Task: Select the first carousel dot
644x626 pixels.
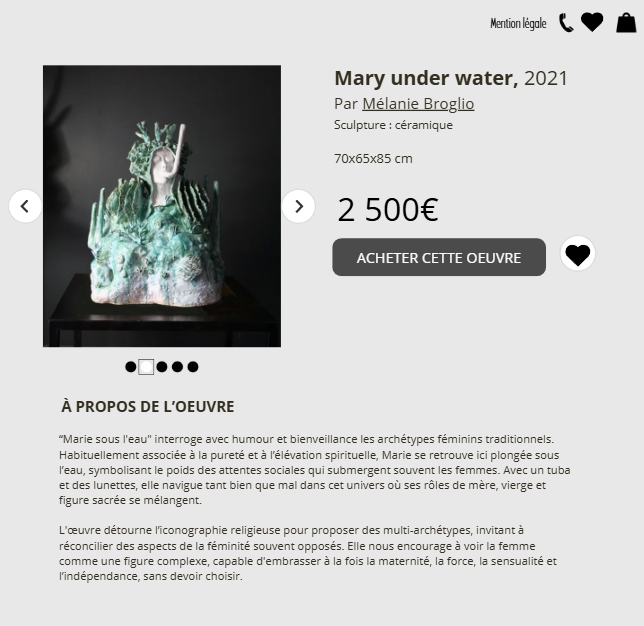Action: coord(131,367)
